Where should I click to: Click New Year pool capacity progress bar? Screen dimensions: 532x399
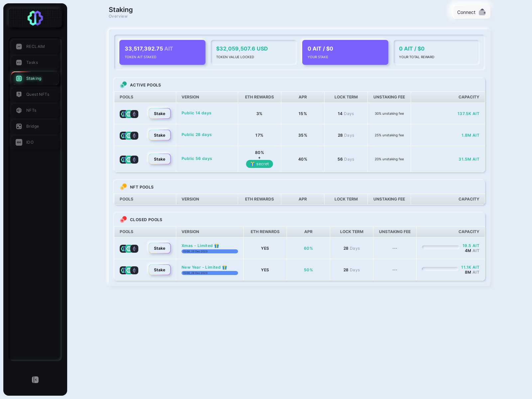440,269
